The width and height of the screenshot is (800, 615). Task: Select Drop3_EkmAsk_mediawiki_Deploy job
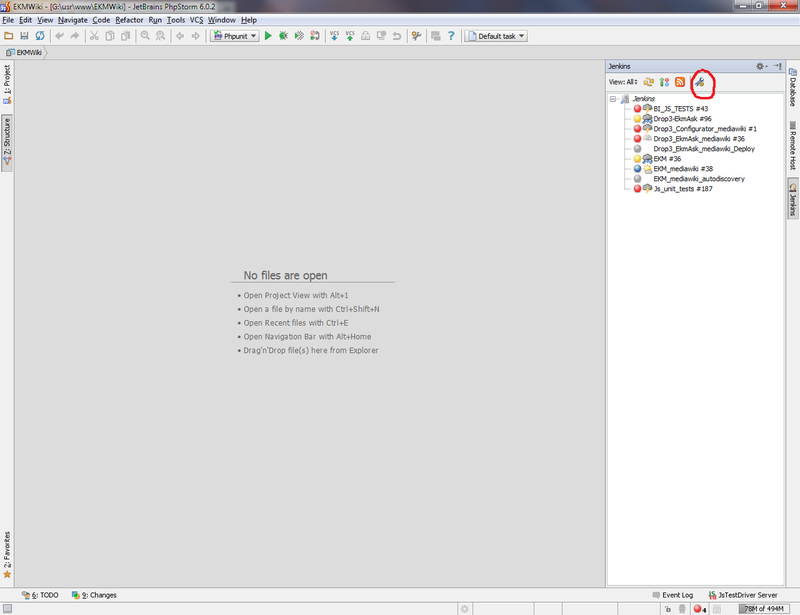tap(704, 149)
